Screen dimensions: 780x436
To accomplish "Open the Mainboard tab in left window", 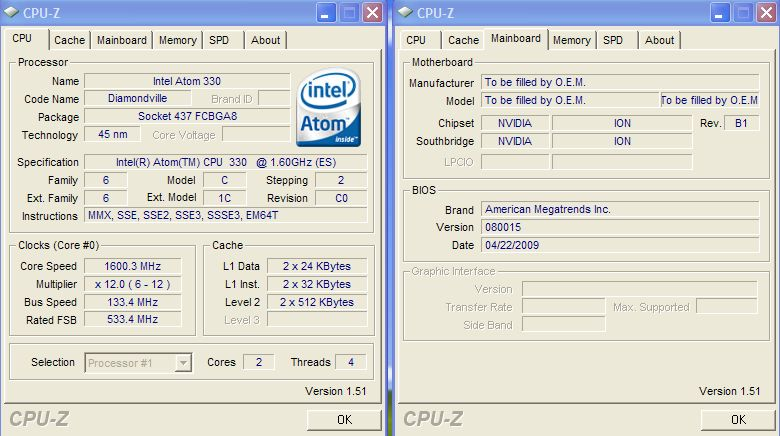I will [121, 40].
